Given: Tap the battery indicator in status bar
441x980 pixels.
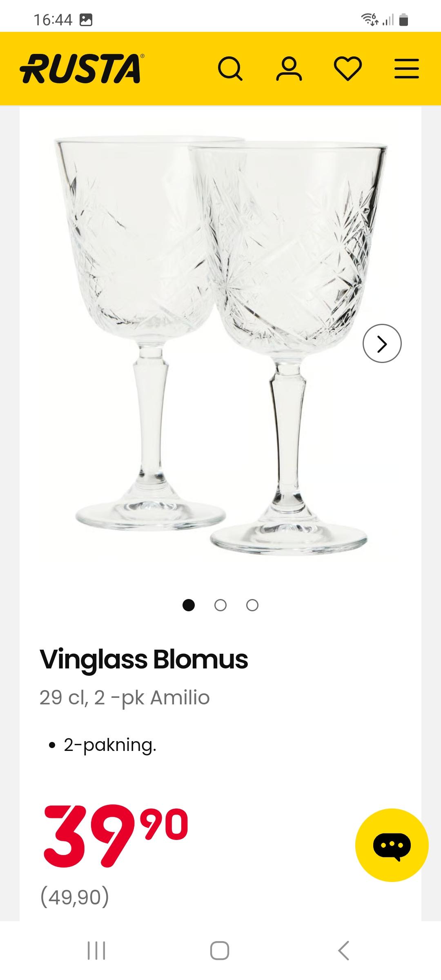Looking at the screenshot, I should (x=403, y=20).
